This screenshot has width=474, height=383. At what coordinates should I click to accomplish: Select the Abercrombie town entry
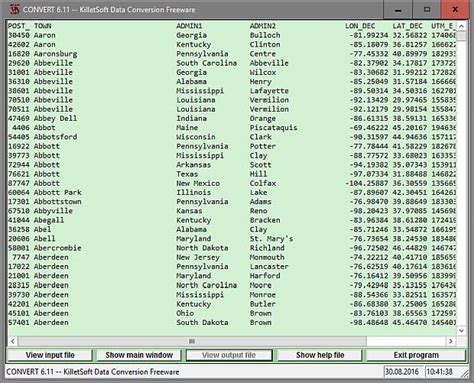click(x=58, y=248)
